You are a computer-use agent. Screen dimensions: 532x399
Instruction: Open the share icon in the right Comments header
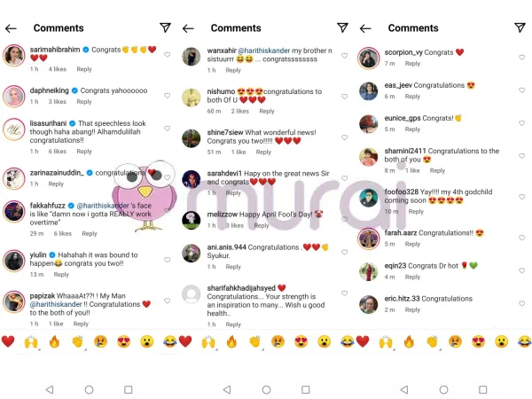tap(520, 27)
